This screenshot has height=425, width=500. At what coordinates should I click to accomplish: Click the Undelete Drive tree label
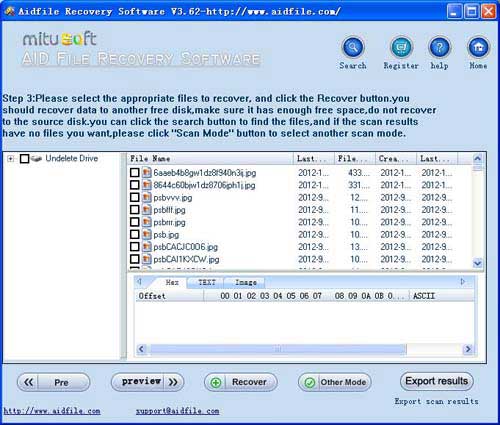(x=72, y=158)
